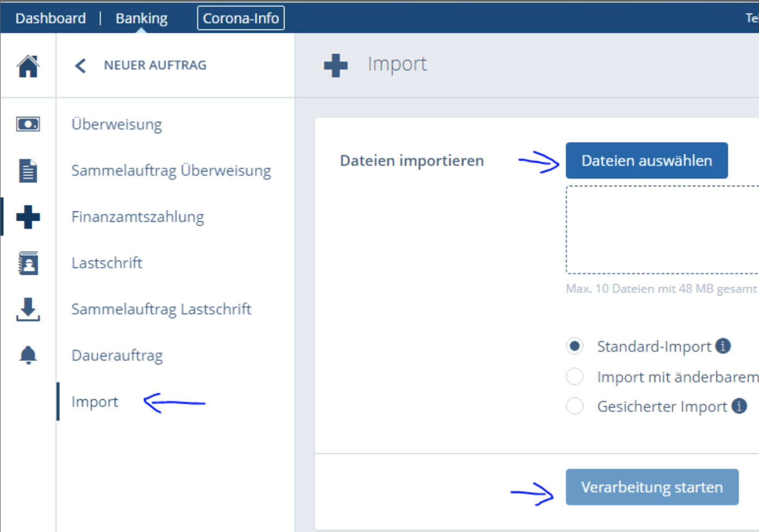Select Dauerauftrag from the order menu
The image size is (759, 532).
(116, 355)
